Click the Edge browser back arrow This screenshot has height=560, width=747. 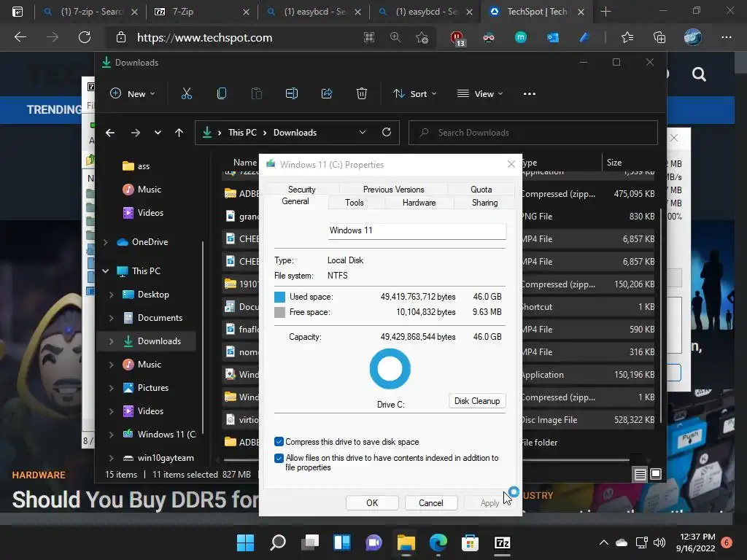click(20, 37)
